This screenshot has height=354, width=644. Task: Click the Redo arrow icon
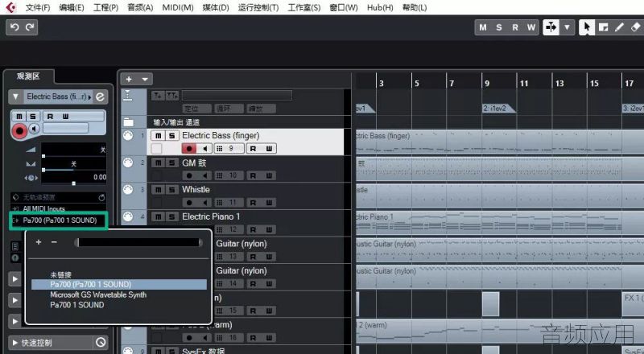coord(30,27)
